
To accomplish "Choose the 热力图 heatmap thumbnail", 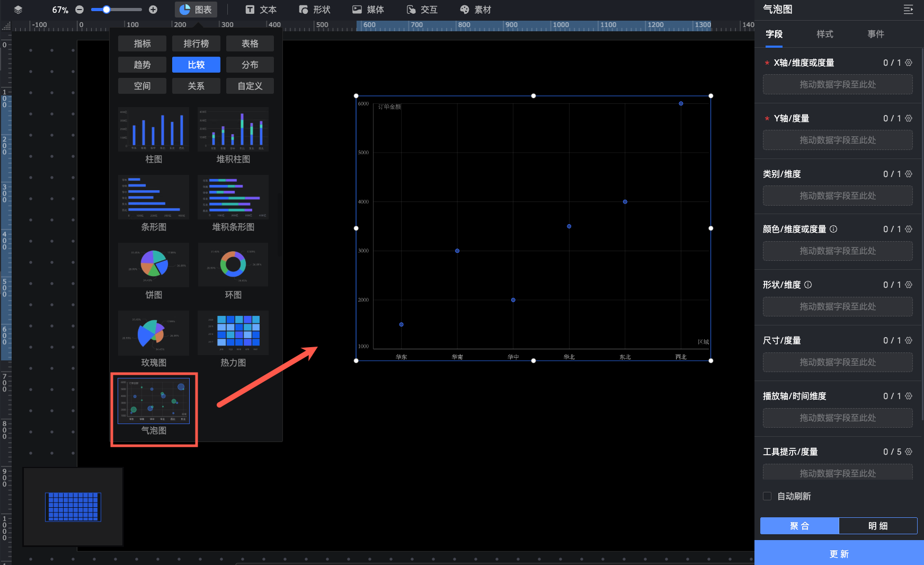I will coord(233,333).
